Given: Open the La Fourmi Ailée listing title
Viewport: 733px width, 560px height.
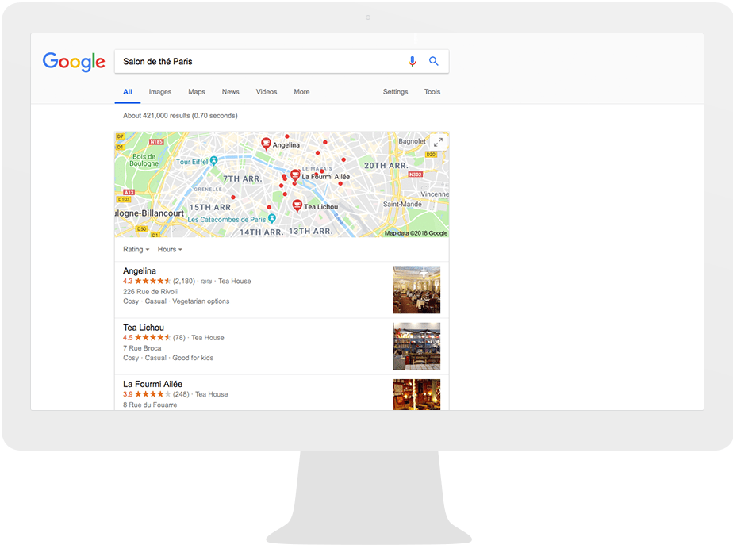Looking at the screenshot, I should (152, 384).
